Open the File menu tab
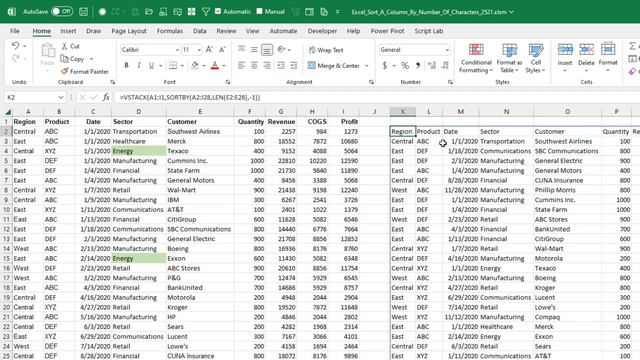 pyautogui.click(x=15, y=31)
